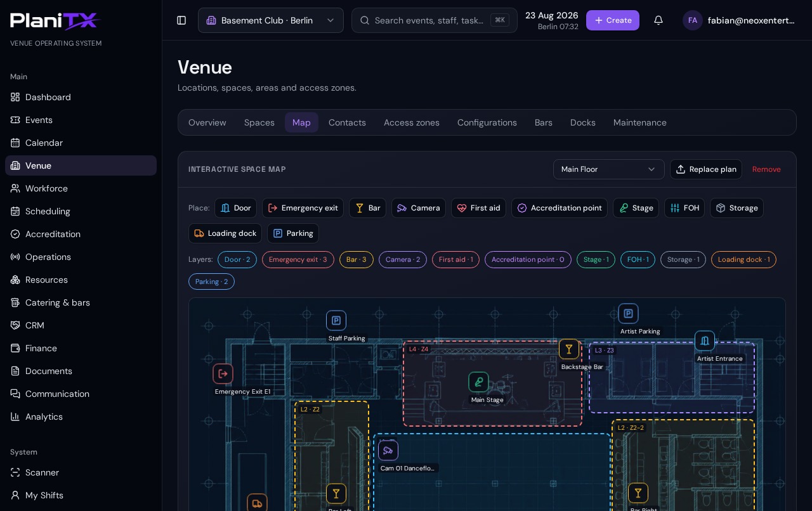Switch to the Spaces tab
The image size is (812, 511).
pos(259,122)
